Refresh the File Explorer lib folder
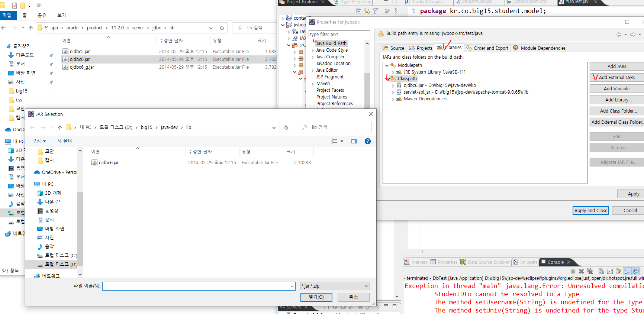Image resolution: width=644 pixels, height=314 pixels. (x=222, y=28)
